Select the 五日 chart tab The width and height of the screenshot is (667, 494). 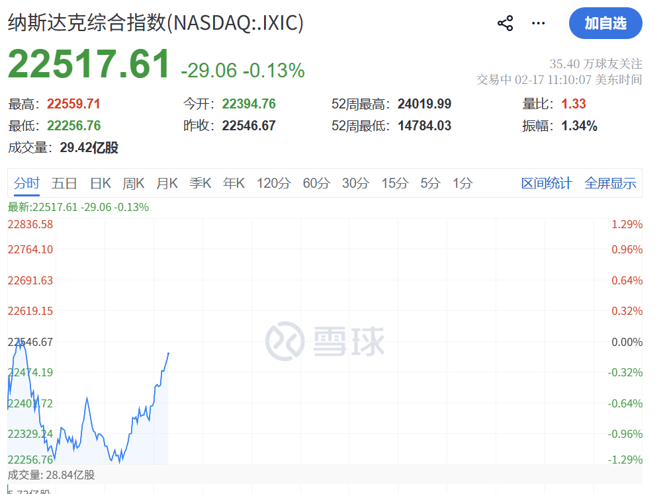click(65, 183)
